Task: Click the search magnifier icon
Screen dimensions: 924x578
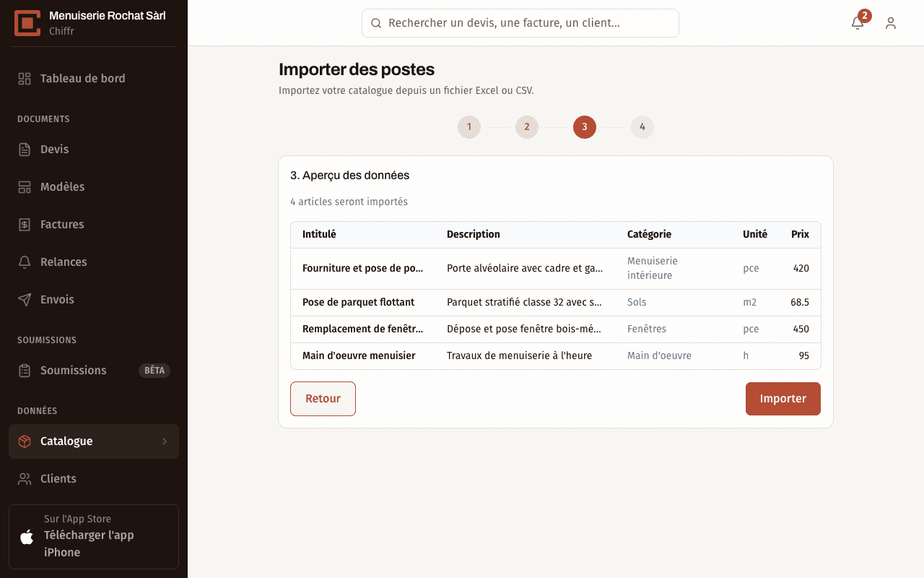Action: point(376,23)
